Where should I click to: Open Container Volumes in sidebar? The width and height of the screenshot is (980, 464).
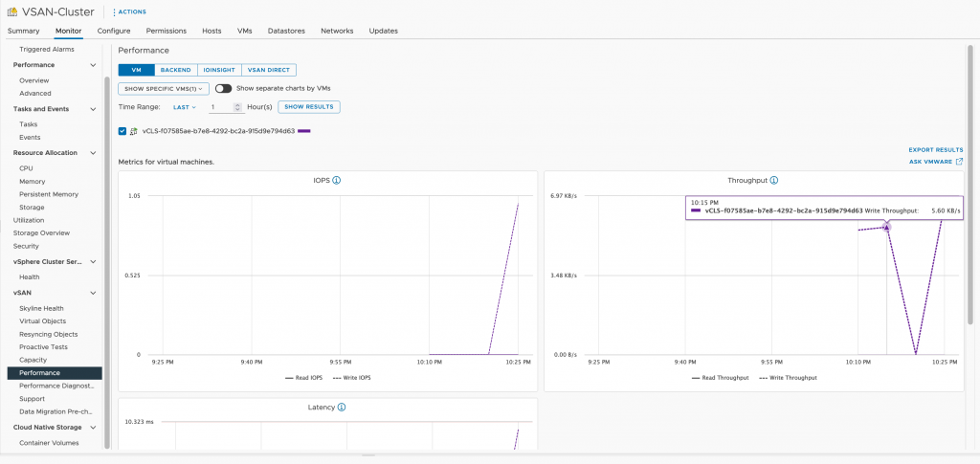[x=49, y=443]
